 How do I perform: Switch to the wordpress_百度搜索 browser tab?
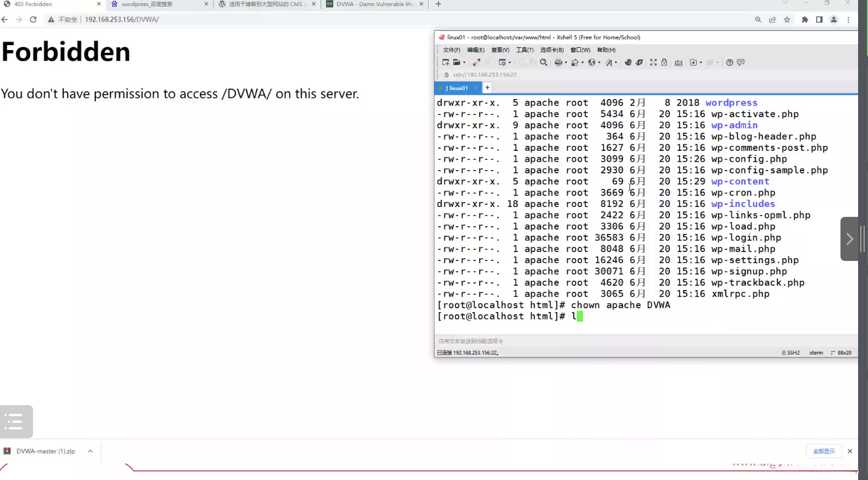pyautogui.click(x=160, y=4)
